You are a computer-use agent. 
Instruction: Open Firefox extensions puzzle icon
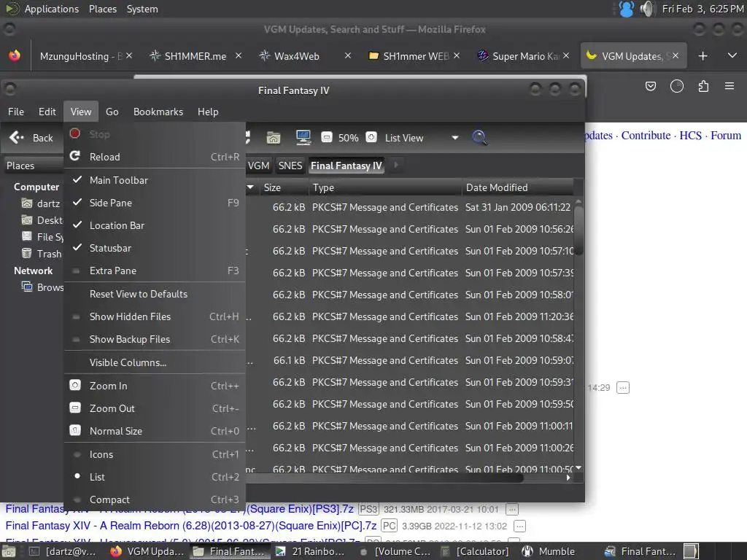tap(703, 86)
